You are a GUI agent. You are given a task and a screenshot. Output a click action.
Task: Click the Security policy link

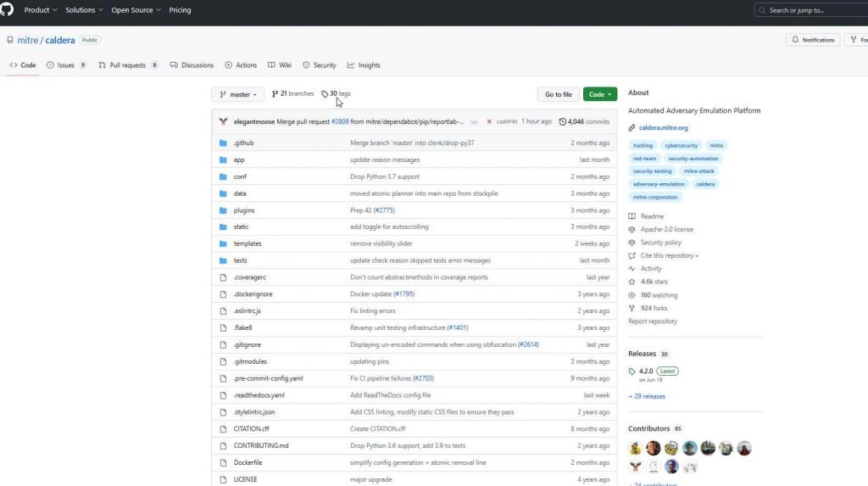tap(661, 243)
